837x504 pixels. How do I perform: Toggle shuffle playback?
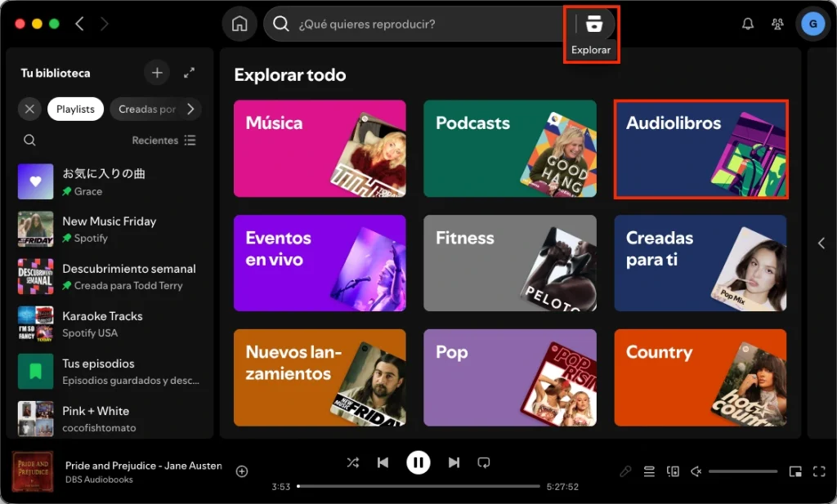click(353, 462)
